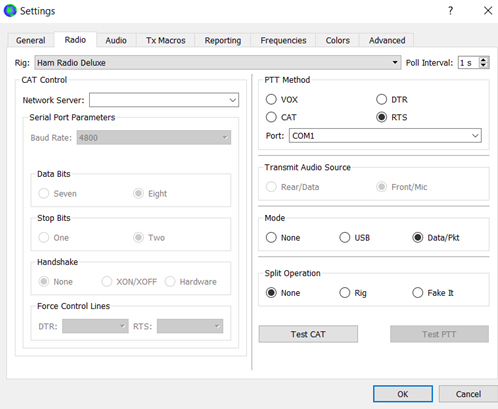498x409 pixels.
Task: Select VOX as PTT method
Action: click(271, 99)
